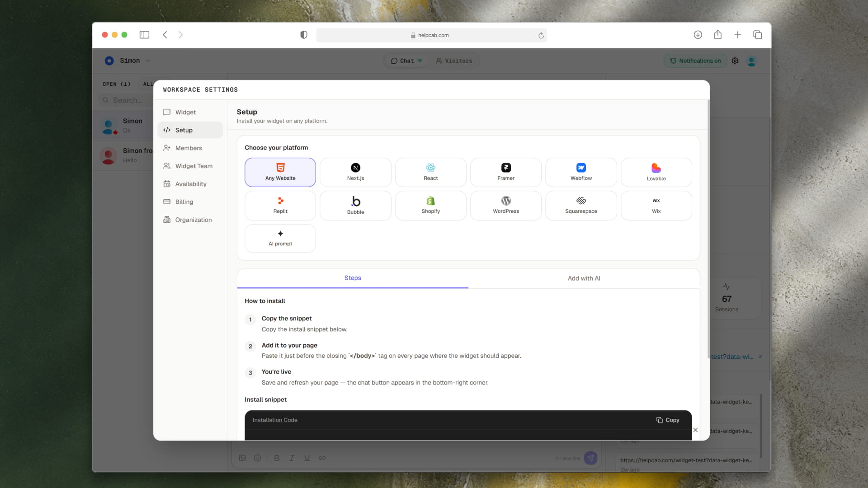This screenshot has height=488, width=868.
Task: Select the Lovable platform
Action: tap(656, 172)
